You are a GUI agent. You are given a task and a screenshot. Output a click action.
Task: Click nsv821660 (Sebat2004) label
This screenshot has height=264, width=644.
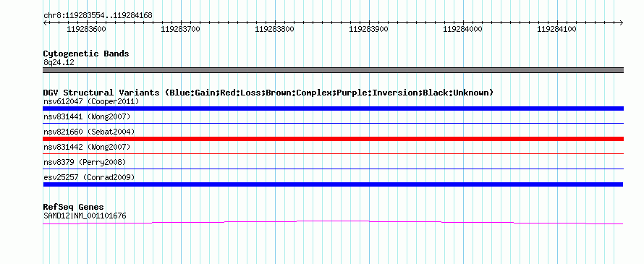89,132
